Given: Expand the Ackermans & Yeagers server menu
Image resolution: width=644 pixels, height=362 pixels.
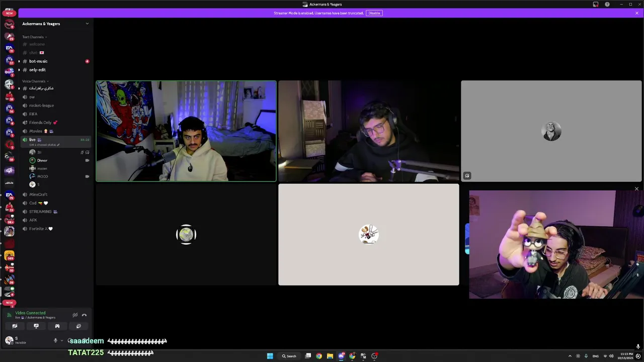Looking at the screenshot, I should pos(55,24).
